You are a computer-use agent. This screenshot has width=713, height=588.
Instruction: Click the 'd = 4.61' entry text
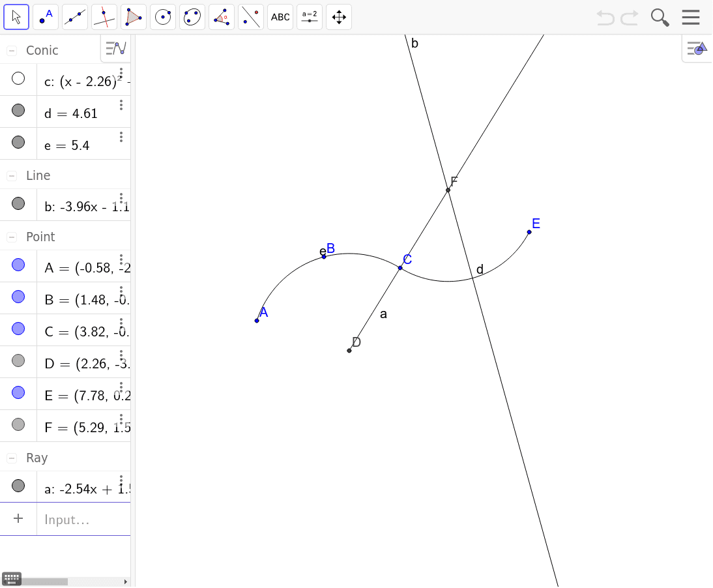71,113
